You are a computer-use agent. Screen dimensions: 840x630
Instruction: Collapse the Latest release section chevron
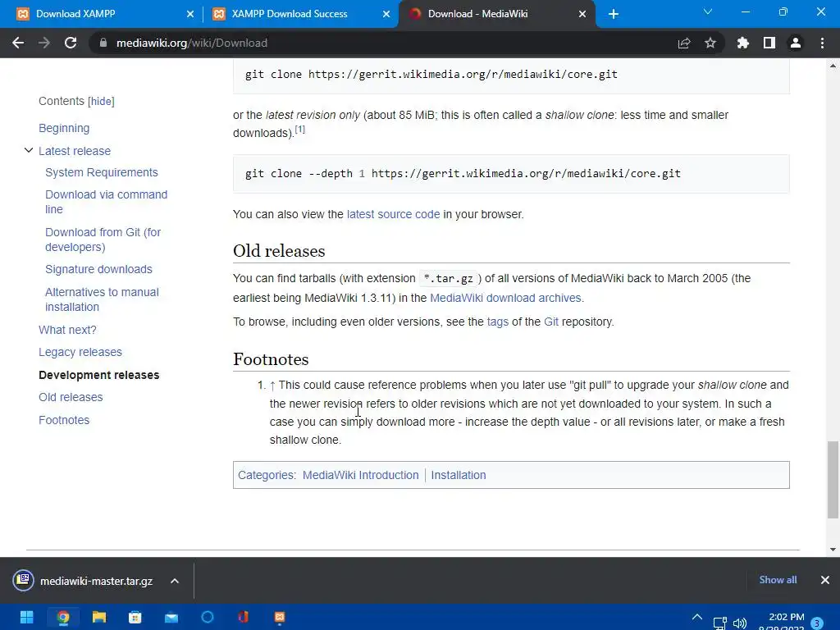point(29,151)
